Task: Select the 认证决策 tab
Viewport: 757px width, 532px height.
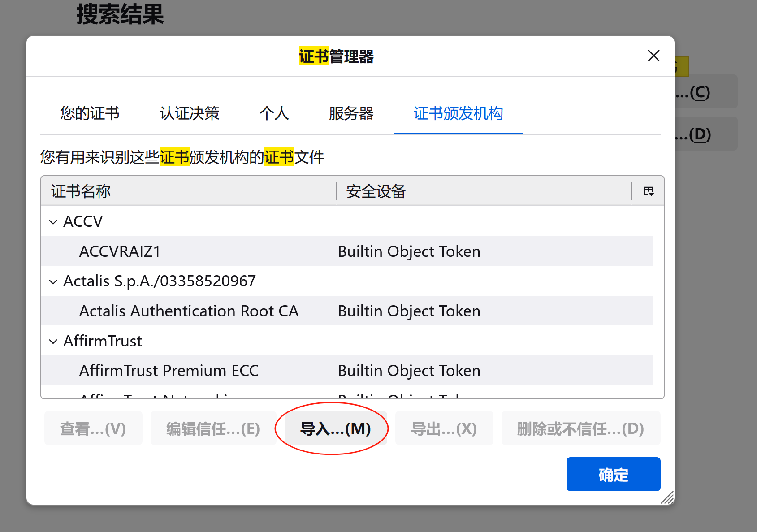Action: (189, 114)
